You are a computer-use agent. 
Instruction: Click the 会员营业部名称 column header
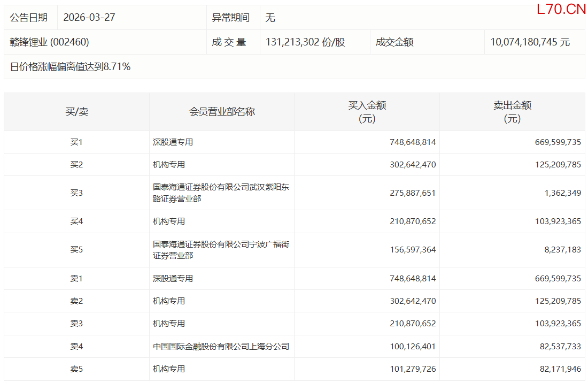tap(222, 112)
